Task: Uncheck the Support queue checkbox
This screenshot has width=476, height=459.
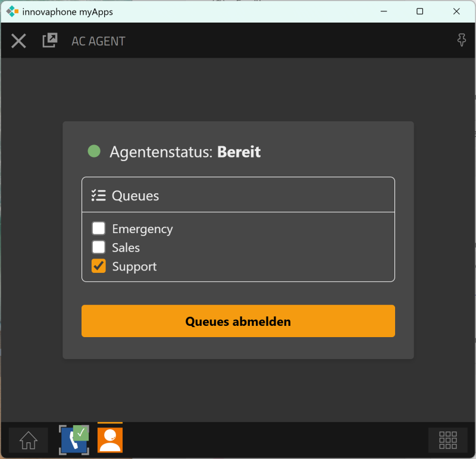Action: click(x=99, y=266)
